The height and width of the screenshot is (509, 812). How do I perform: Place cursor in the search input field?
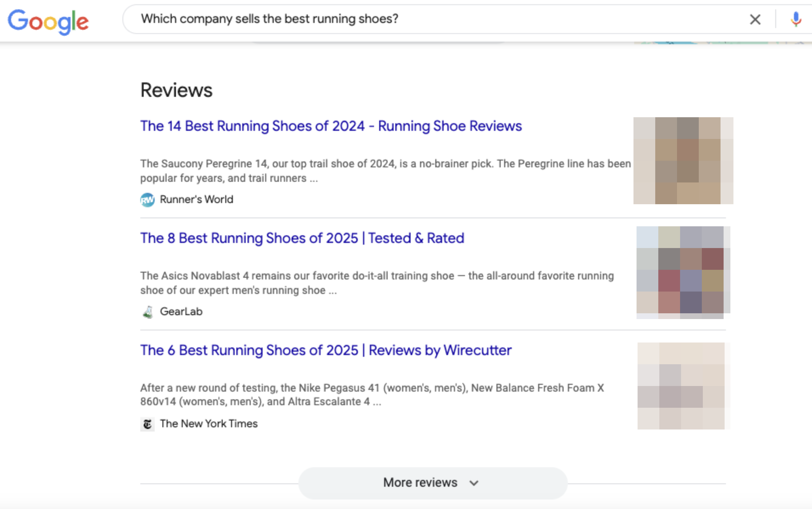pos(408,19)
